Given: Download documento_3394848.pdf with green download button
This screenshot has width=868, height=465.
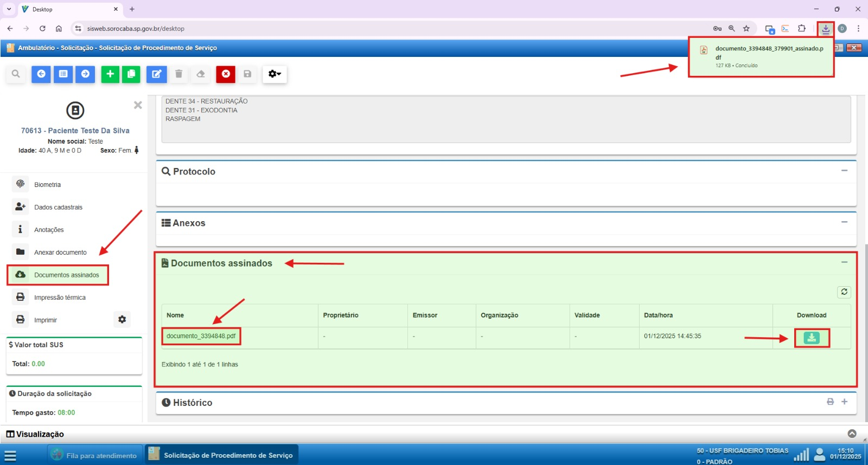Looking at the screenshot, I should click(x=811, y=338).
